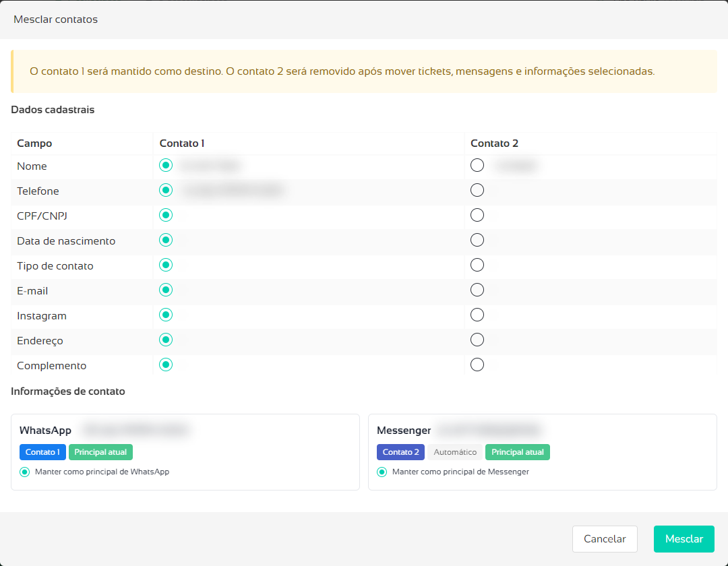Click the Informações de contato heading
Viewport: 728px width, 566px height.
[68, 391]
